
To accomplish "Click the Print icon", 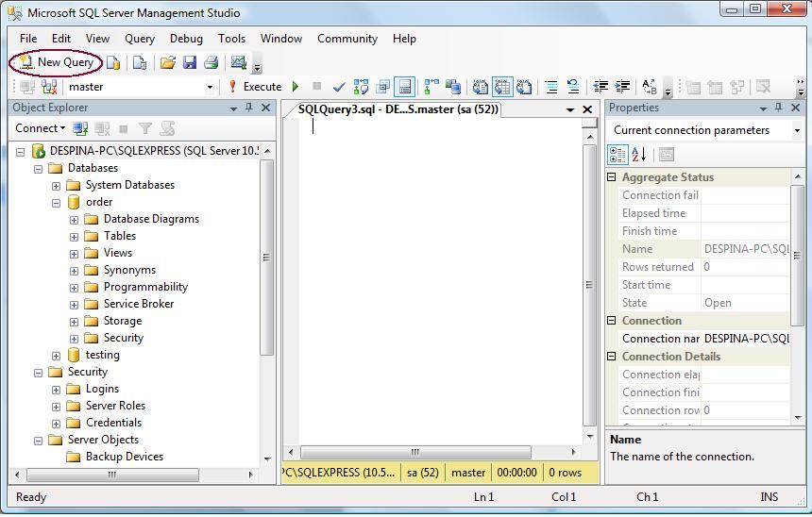I will (x=211, y=62).
